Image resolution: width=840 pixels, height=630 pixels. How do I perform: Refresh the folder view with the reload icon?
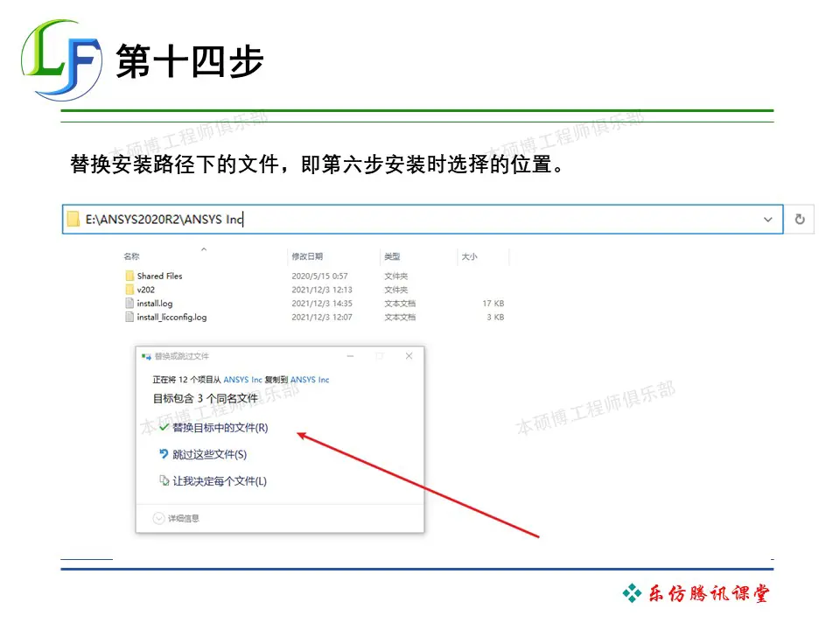[x=799, y=219]
